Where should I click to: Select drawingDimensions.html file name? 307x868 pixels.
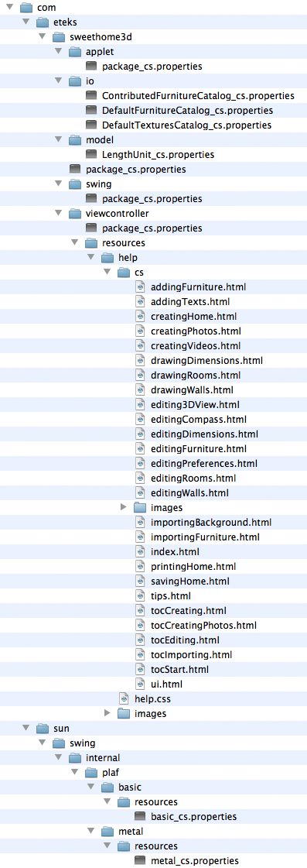[206, 360]
